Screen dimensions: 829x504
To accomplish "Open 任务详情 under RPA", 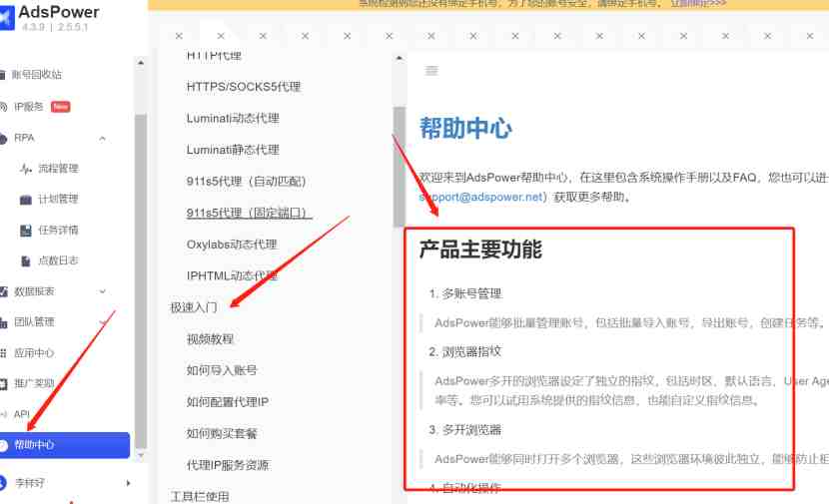I will [58, 230].
